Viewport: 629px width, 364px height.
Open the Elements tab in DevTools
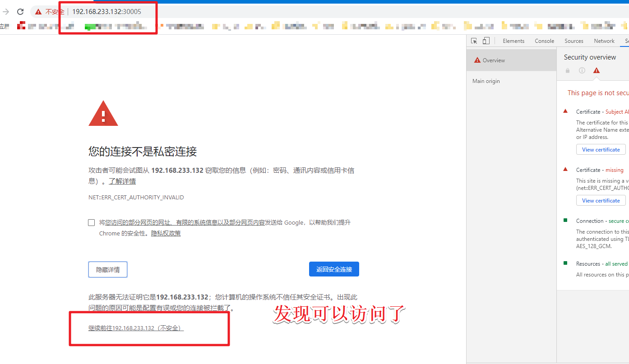pos(513,41)
